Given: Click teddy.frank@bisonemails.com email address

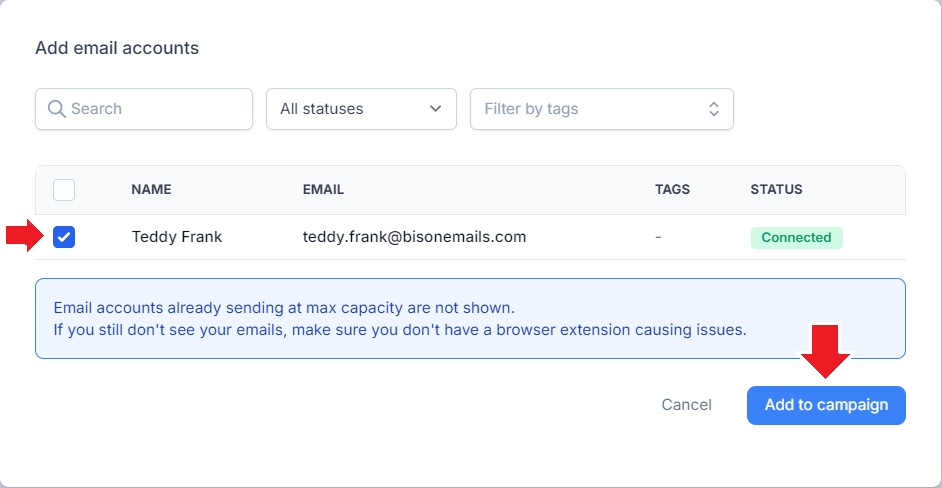Looking at the screenshot, I should (415, 237).
